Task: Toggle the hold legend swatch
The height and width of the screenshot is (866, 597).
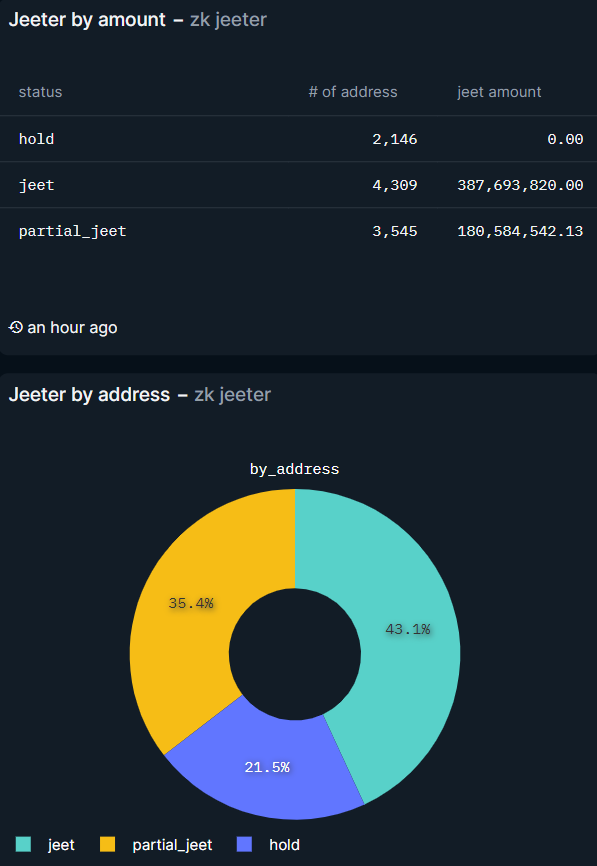Action: [x=244, y=844]
